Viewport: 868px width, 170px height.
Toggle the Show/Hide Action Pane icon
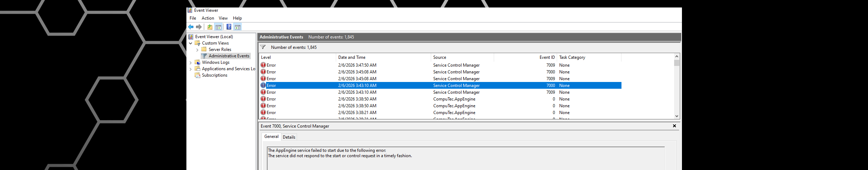(x=238, y=27)
